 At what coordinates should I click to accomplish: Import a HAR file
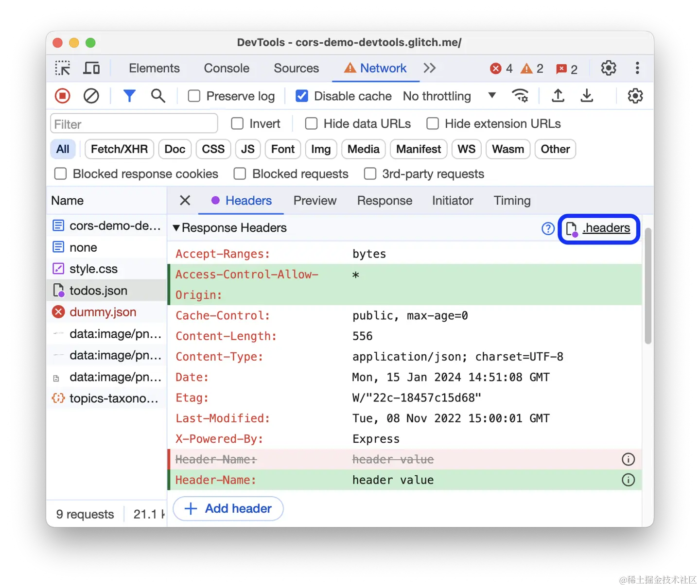tap(558, 96)
